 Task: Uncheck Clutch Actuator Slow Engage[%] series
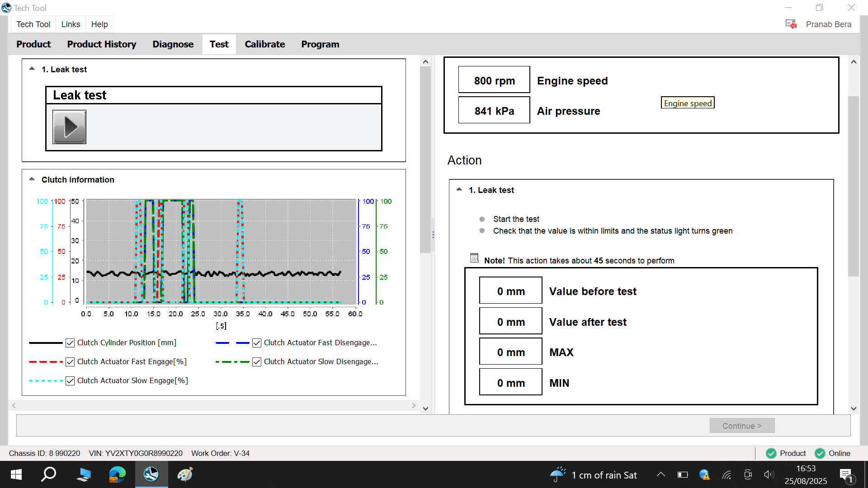point(70,381)
